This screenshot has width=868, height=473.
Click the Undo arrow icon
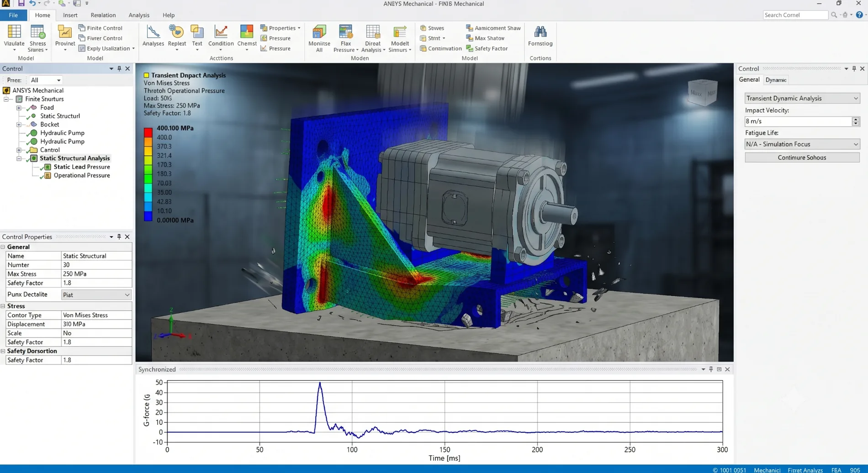point(32,4)
